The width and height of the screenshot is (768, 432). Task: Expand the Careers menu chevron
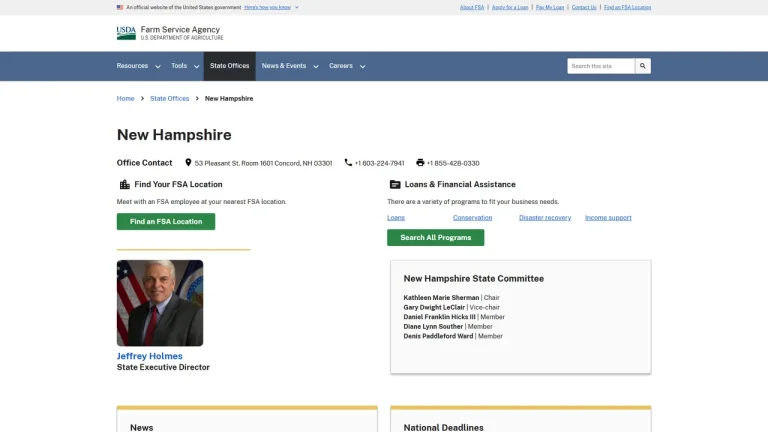click(x=362, y=67)
